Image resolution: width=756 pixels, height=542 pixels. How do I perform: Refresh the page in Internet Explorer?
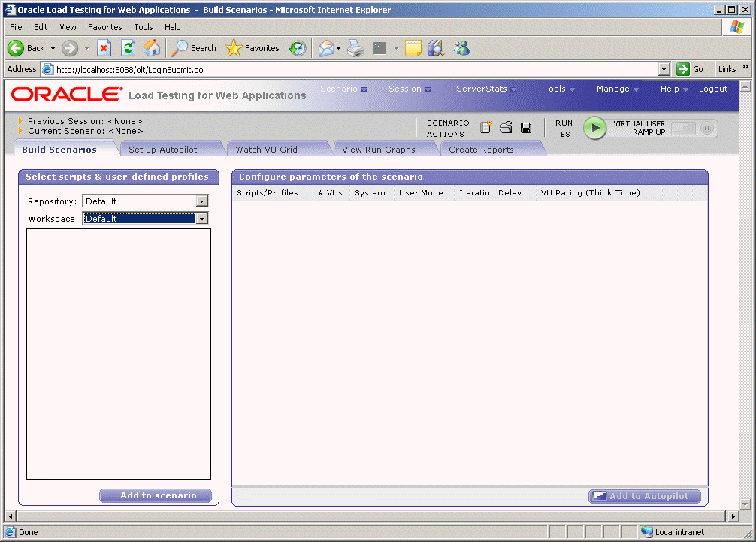(x=128, y=47)
